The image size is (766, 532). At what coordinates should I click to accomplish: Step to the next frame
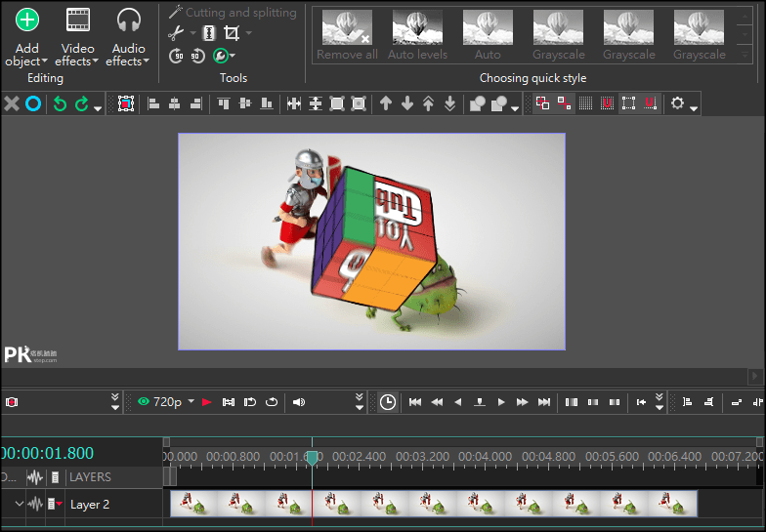click(x=500, y=402)
